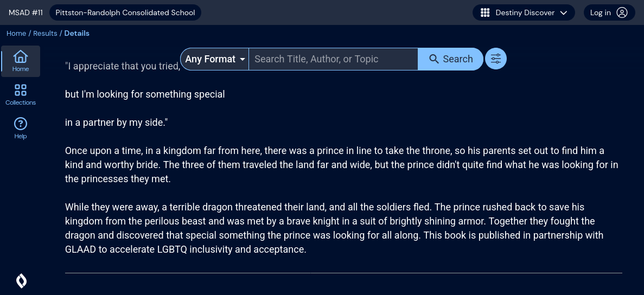644x295 pixels.
Task: Expand the Any Format dropdown
Action: pyautogui.click(x=215, y=59)
